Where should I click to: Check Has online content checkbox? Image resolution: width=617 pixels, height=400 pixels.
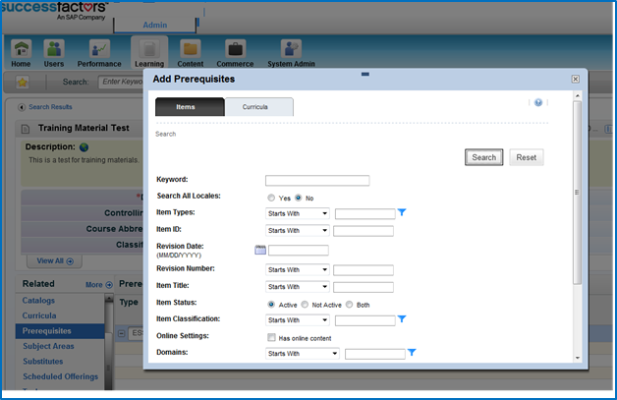click(272, 337)
